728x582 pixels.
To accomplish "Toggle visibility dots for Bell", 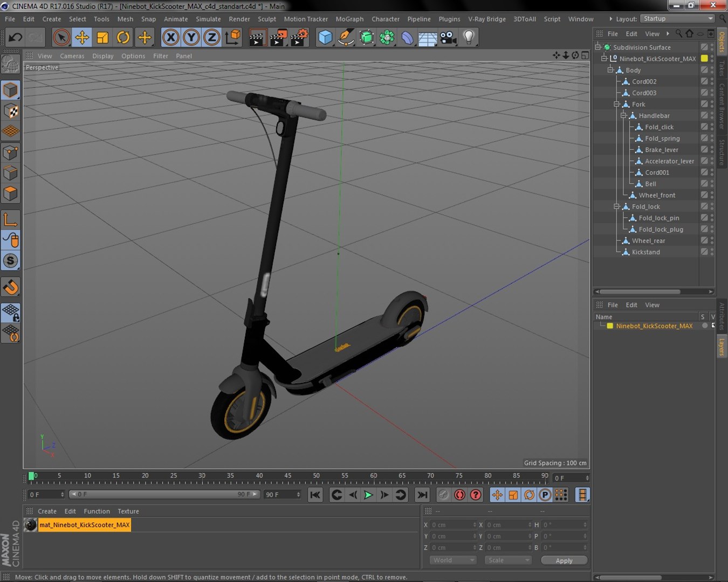I will [x=712, y=184].
